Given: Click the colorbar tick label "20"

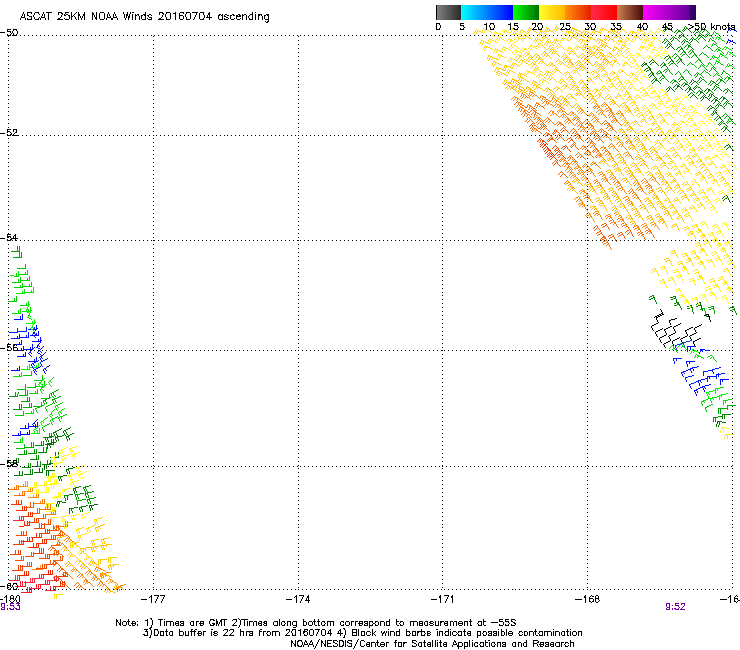Looking at the screenshot, I should coord(537,27).
